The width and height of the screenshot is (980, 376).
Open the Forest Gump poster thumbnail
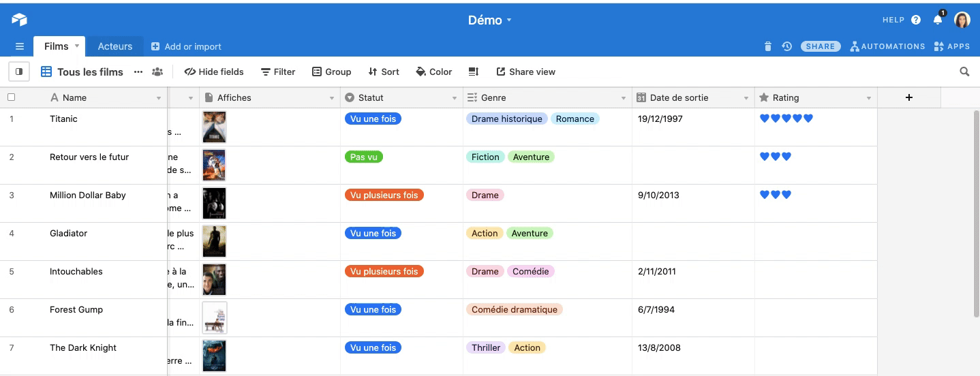tap(214, 317)
